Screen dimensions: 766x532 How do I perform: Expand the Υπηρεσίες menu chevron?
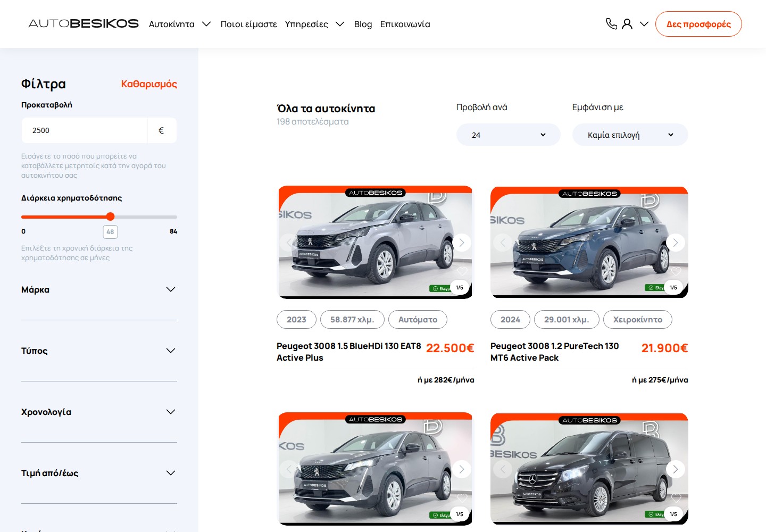(340, 24)
